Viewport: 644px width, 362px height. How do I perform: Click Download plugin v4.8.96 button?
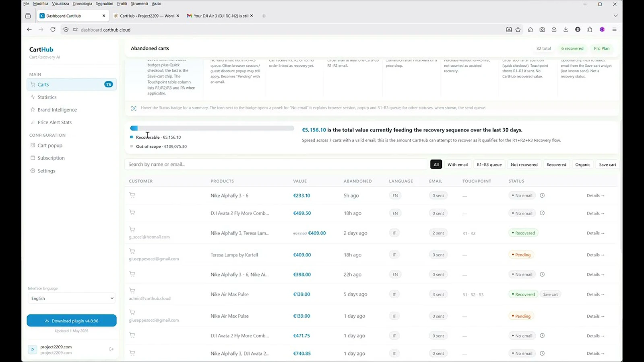72,321
